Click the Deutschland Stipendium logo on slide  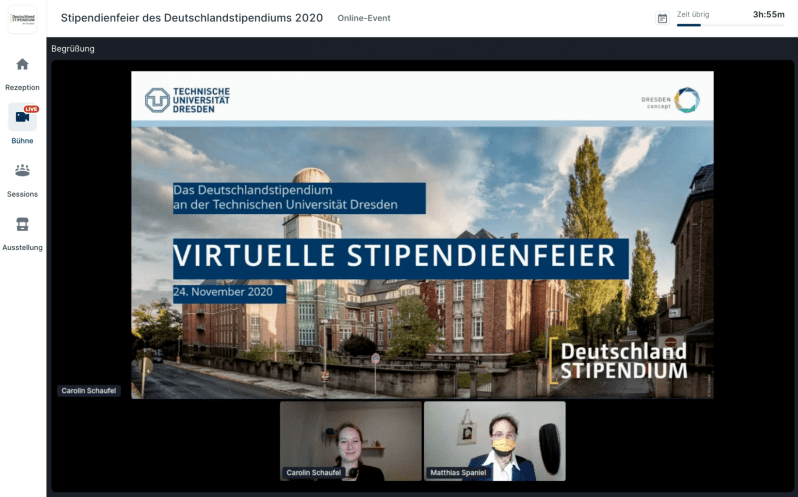[x=622, y=361]
